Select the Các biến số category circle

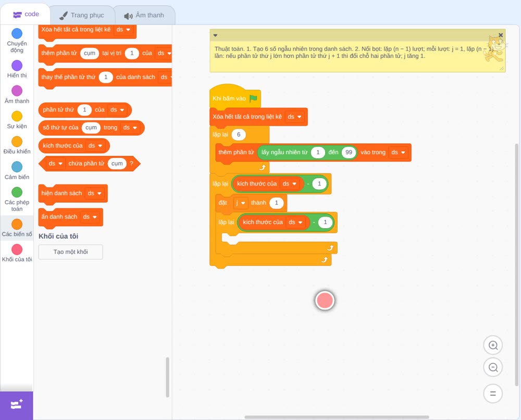(17, 224)
